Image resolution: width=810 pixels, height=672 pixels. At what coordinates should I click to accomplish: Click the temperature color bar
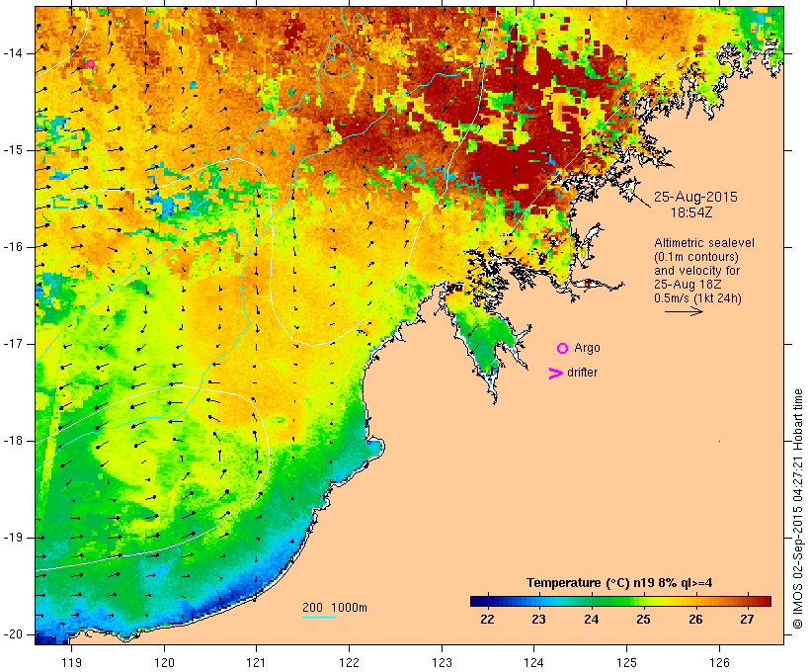coord(620,601)
